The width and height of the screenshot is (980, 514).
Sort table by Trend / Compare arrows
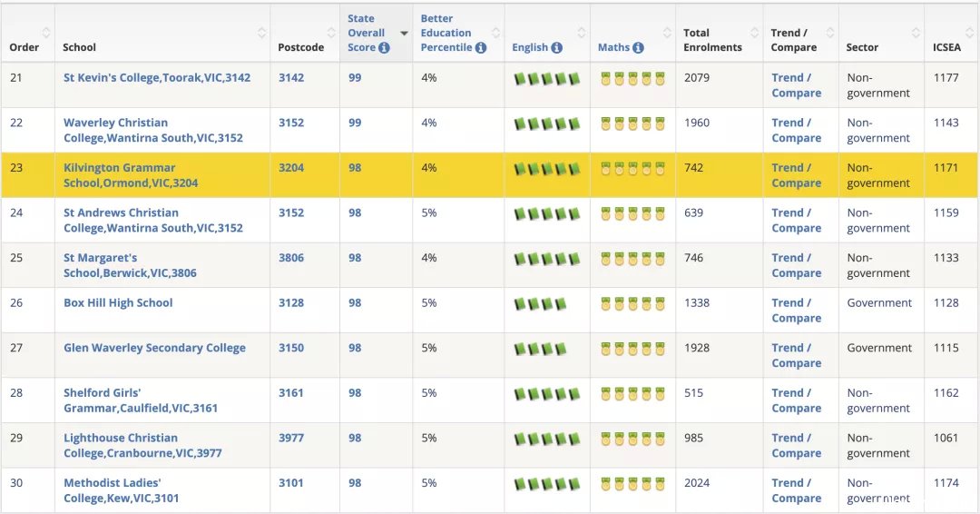coord(830,33)
